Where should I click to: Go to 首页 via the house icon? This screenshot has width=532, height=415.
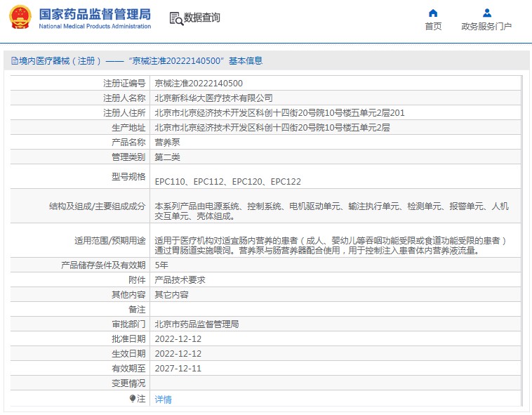pos(433,13)
